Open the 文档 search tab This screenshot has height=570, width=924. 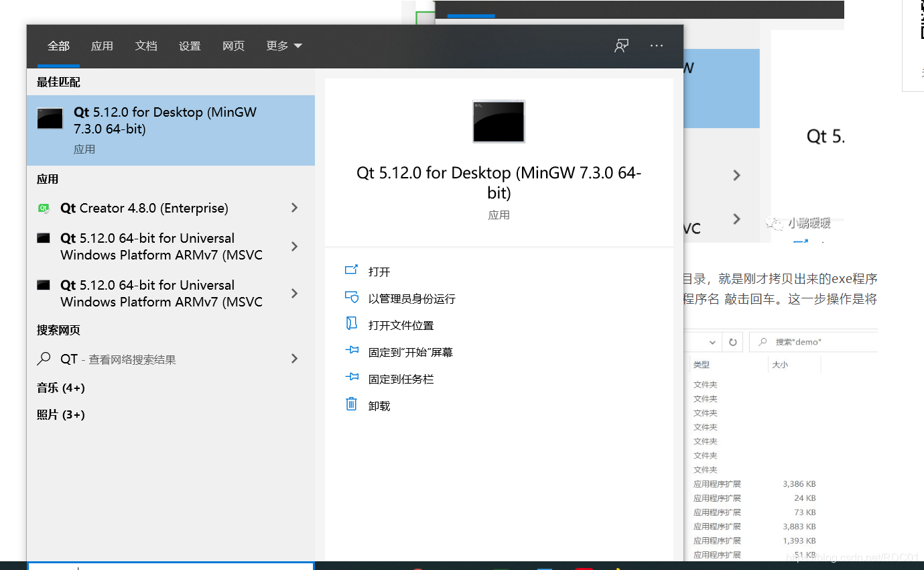(146, 46)
